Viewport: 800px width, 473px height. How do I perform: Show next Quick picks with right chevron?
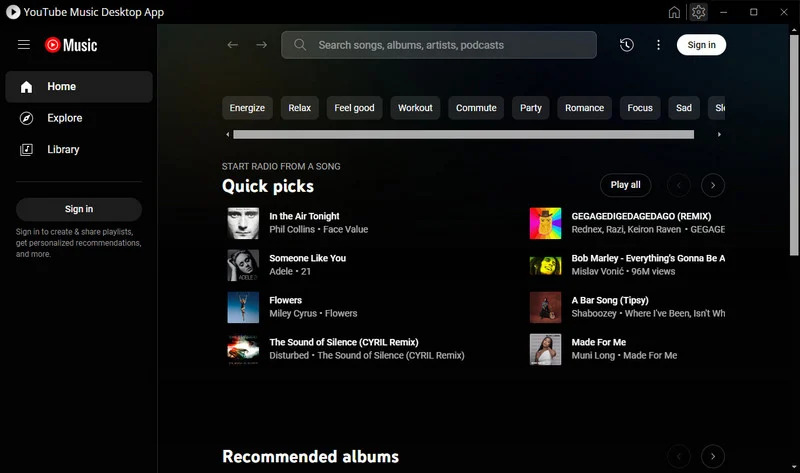point(712,185)
